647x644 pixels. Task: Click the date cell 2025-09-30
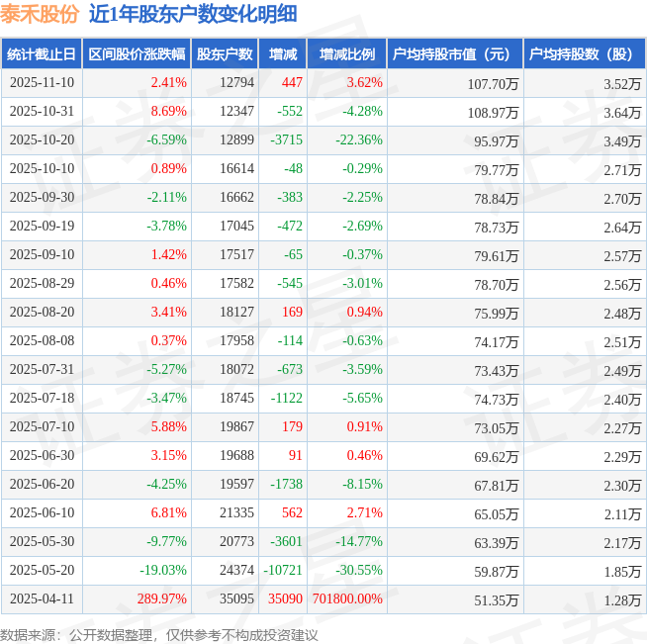pos(43,197)
